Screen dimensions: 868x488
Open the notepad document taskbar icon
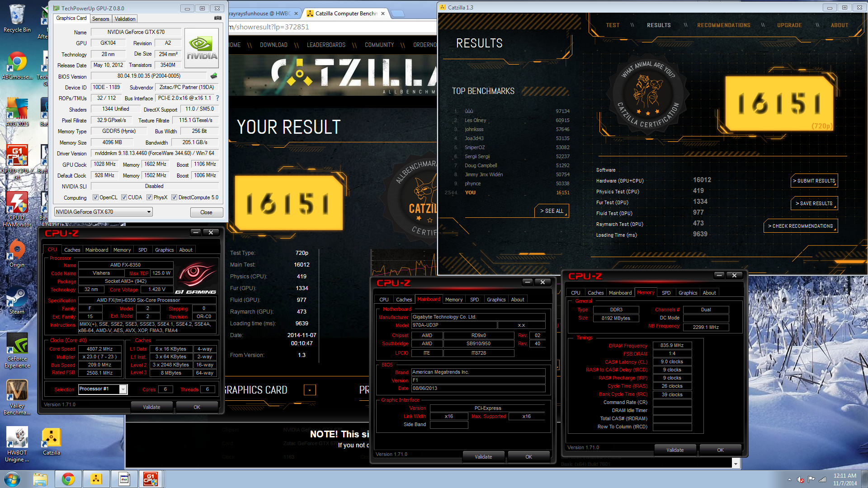click(x=124, y=479)
